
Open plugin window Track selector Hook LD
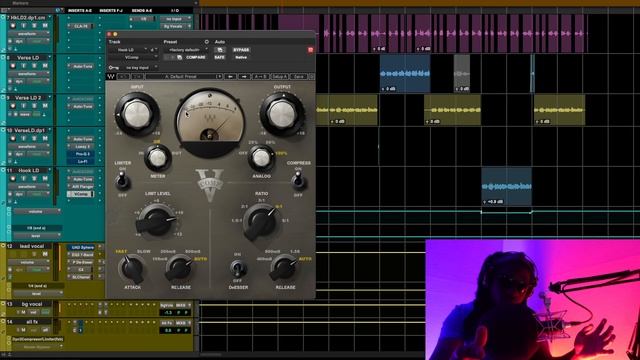(x=127, y=50)
